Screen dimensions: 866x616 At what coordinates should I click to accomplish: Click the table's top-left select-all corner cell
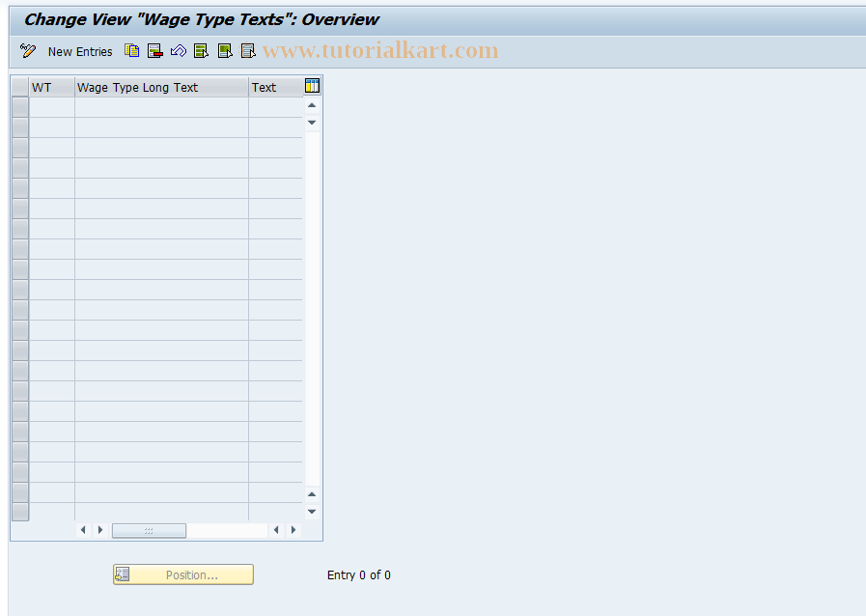click(x=20, y=87)
